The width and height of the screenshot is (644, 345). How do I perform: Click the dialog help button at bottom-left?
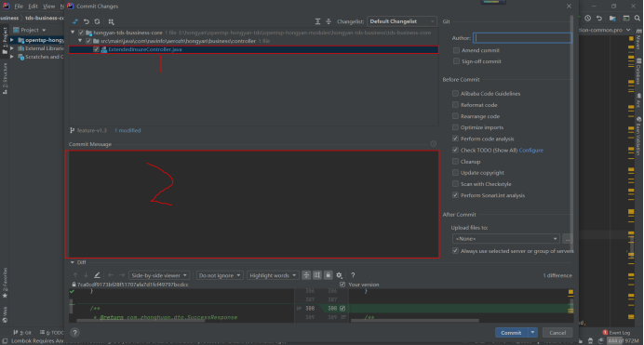[74, 333]
